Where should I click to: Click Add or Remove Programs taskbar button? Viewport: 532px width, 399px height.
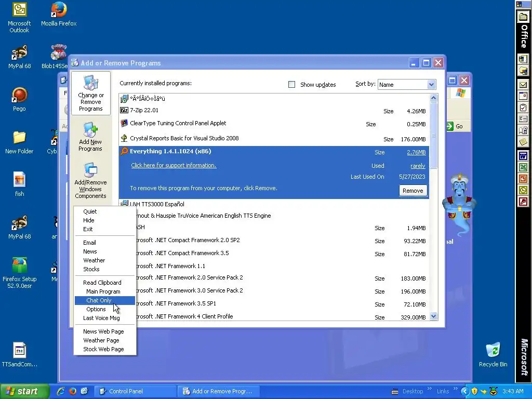coord(219,391)
